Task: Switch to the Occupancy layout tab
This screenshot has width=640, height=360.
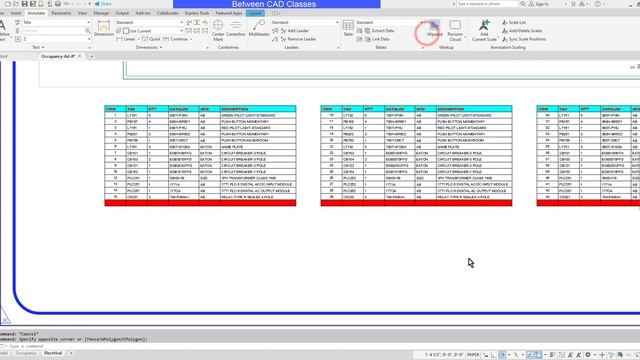Action: (x=26, y=353)
